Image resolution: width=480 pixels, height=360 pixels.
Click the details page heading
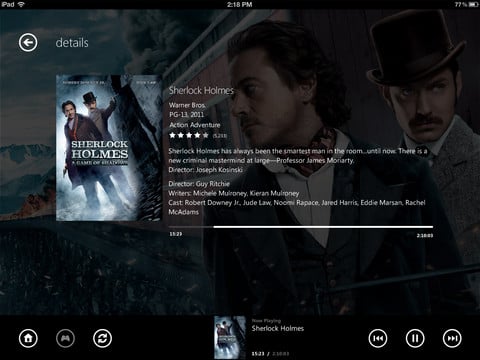(x=72, y=43)
